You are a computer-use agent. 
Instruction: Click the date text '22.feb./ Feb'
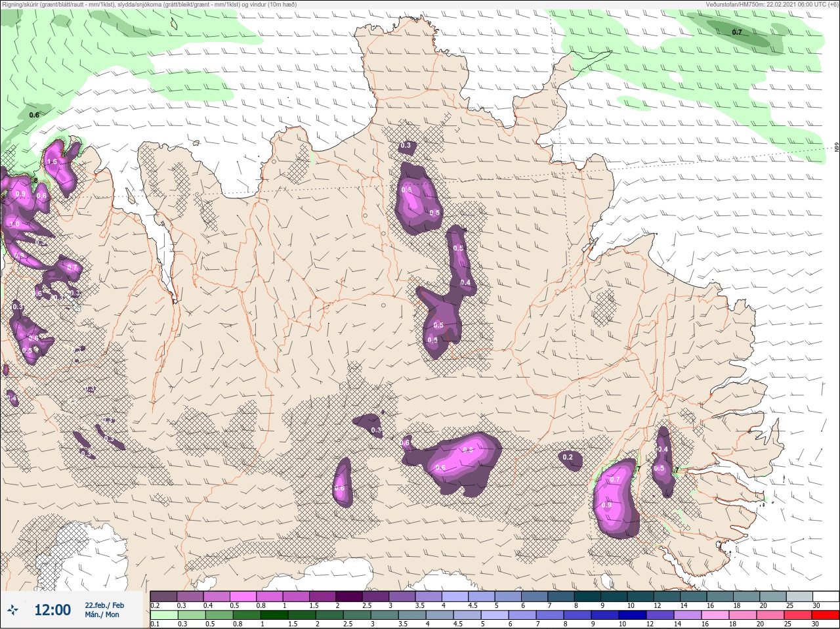[x=104, y=605]
